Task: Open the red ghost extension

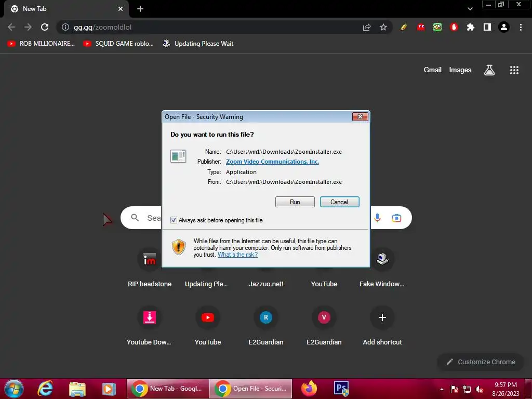Action: click(x=421, y=27)
